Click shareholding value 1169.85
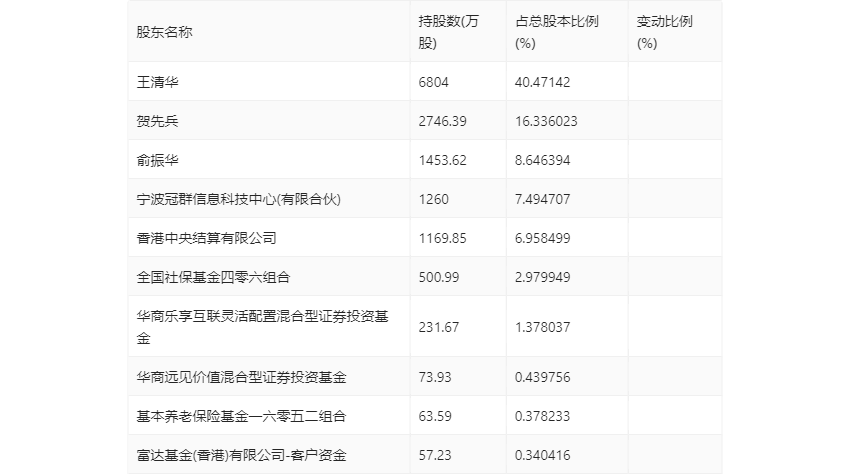Screen dimensions: 850x474 [442, 238]
